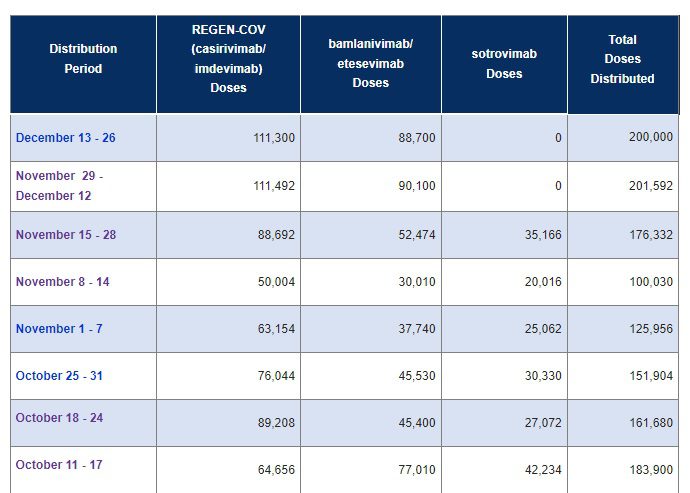Select the value 37,740
The width and height of the screenshot is (690, 493).
tap(417, 329)
